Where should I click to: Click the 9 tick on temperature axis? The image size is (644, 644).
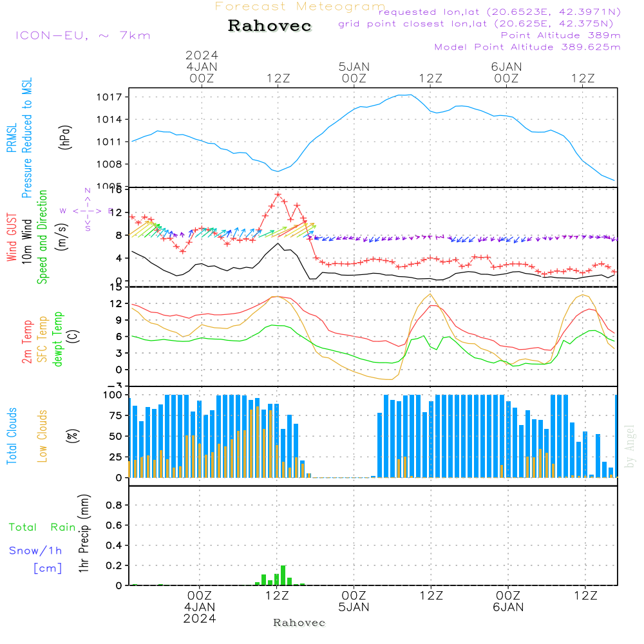119,320
